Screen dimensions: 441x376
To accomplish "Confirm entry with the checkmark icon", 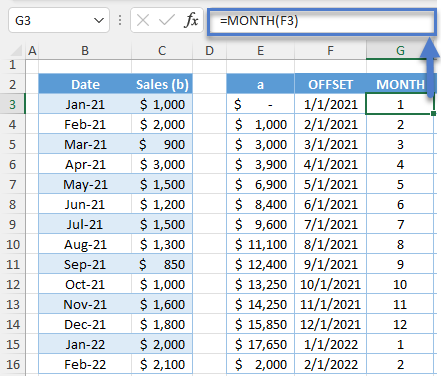I will tap(167, 20).
